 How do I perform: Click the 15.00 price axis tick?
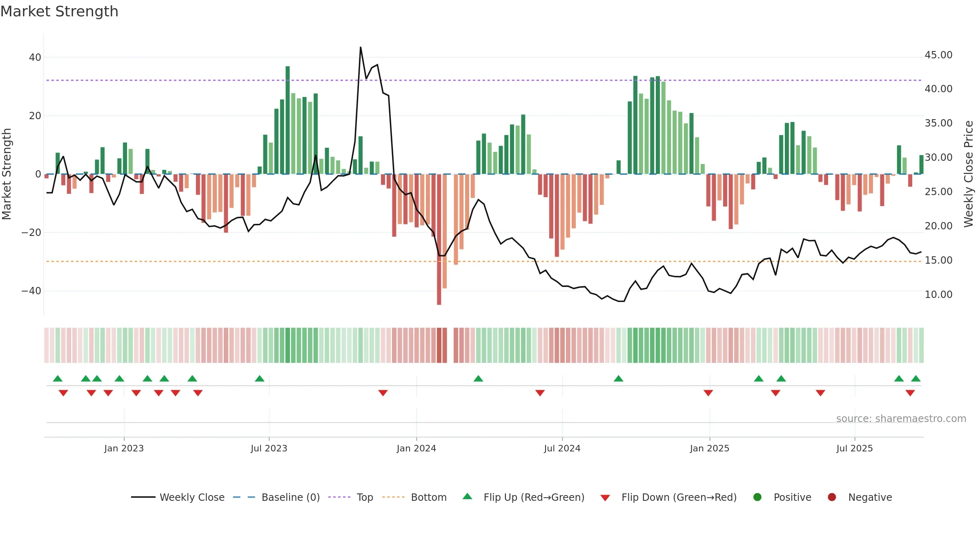tap(938, 260)
